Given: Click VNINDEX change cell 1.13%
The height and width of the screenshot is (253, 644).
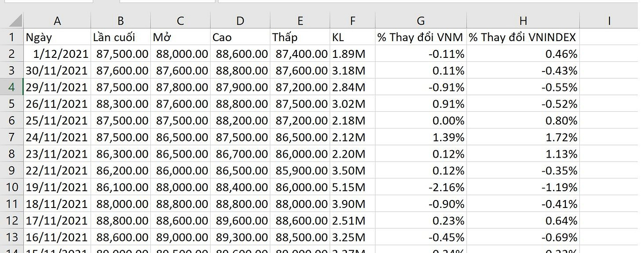Looking at the screenshot, I should point(523,154).
